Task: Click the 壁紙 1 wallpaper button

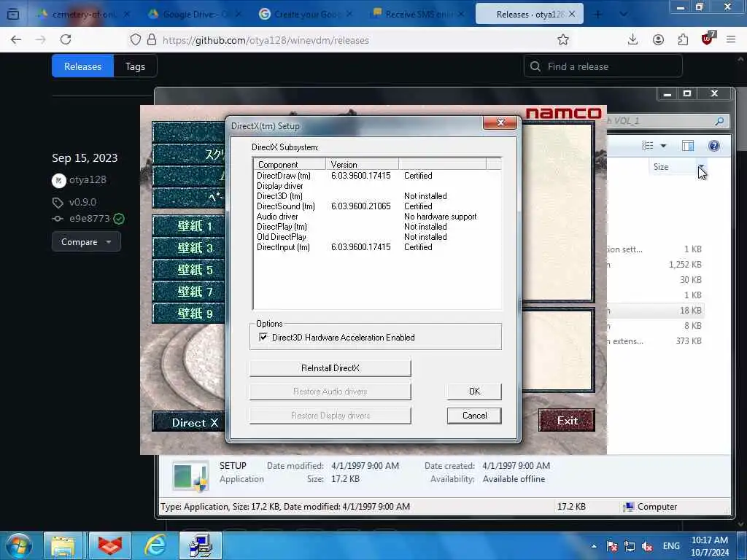Action: [189, 226]
